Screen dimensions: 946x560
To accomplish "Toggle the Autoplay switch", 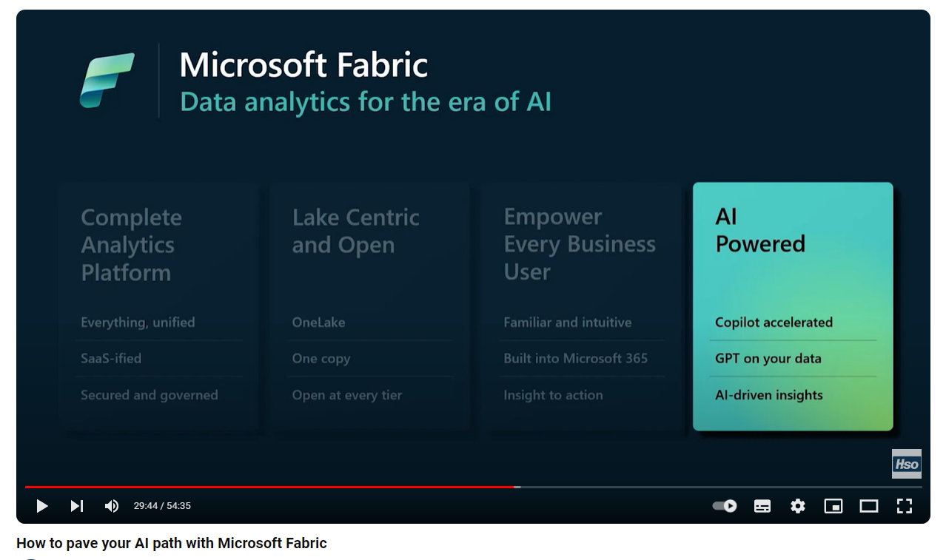I will tap(724, 506).
